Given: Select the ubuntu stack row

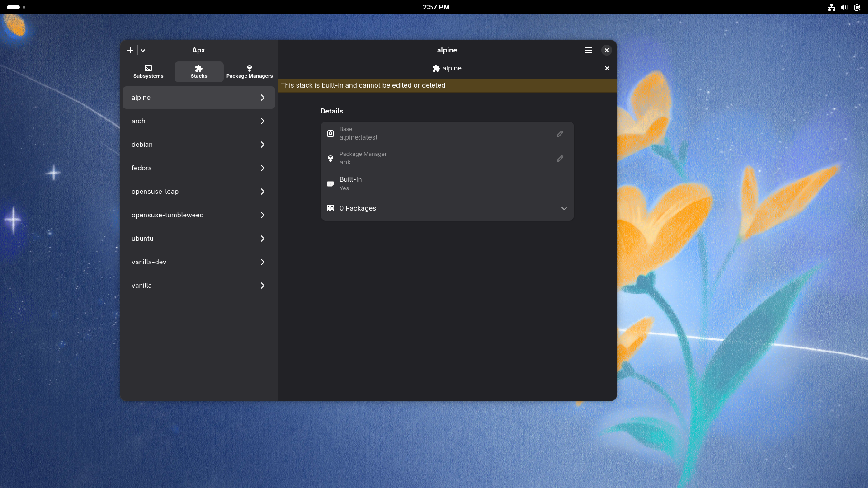Looking at the screenshot, I should [x=199, y=239].
